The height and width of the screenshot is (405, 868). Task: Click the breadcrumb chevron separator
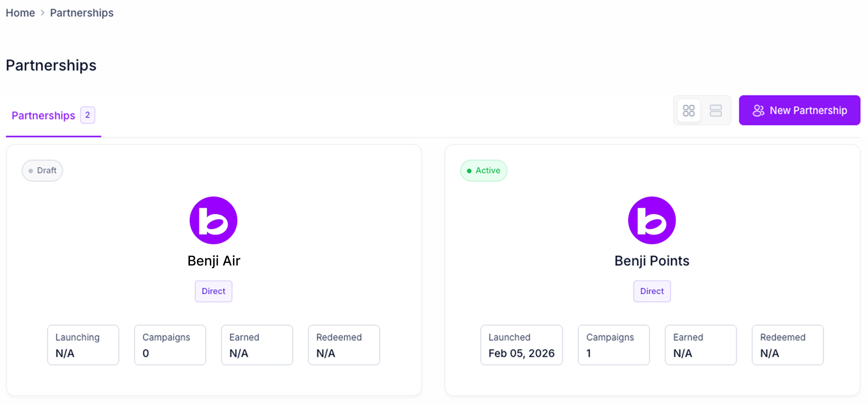(x=42, y=12)
